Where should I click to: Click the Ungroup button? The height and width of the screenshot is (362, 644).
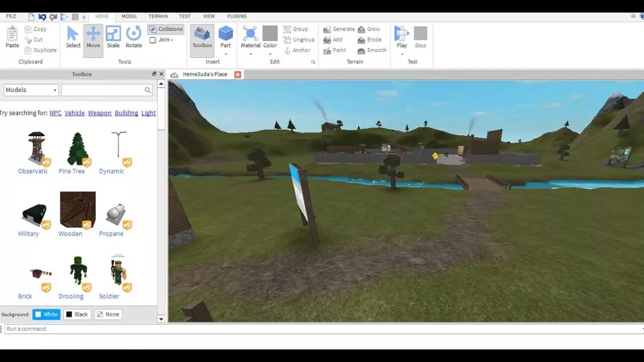pyautogui.click(x=299, y=40)
